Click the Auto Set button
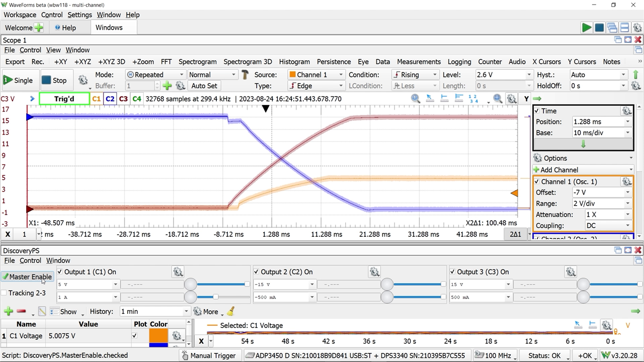The height and width of the screenshot is (362, 644). (x=204, y=86)
